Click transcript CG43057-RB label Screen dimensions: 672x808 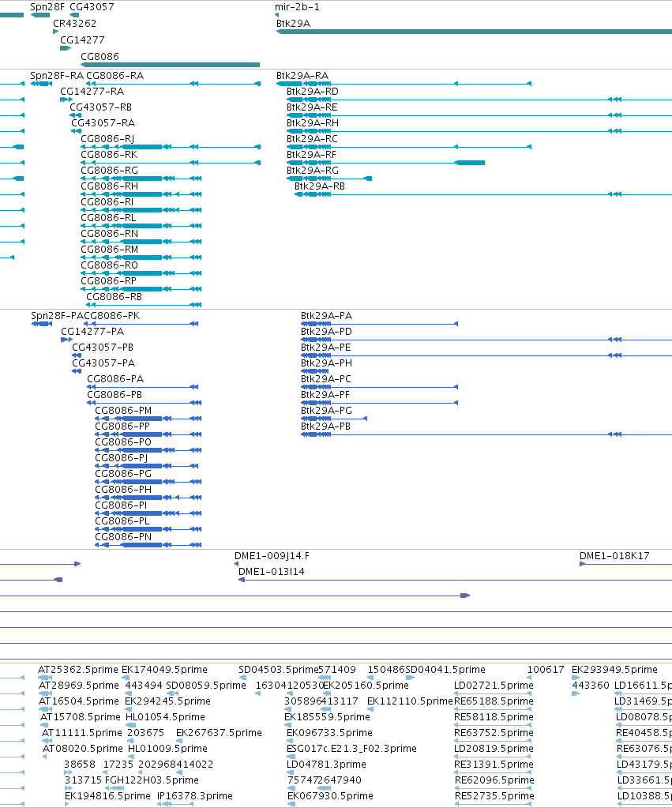click(x=100, y=107)
